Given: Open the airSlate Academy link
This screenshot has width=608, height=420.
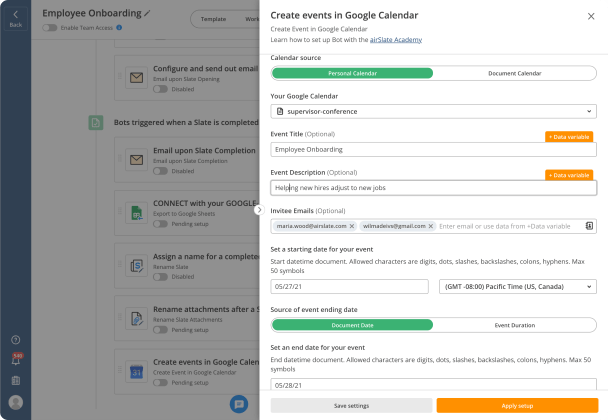Looking at the screenshot, I should 396,40.
